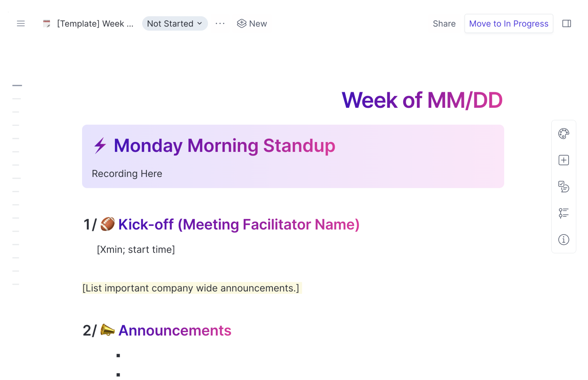The image size is (588, 380).
Task: Open the three-dot more options menu
Action: (x=220, y=24)
